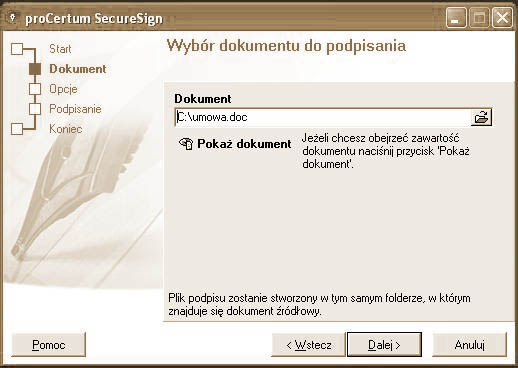Select the Koniec step square marker
The width and height of the screenshot is (518, 368).
(17, 129)
